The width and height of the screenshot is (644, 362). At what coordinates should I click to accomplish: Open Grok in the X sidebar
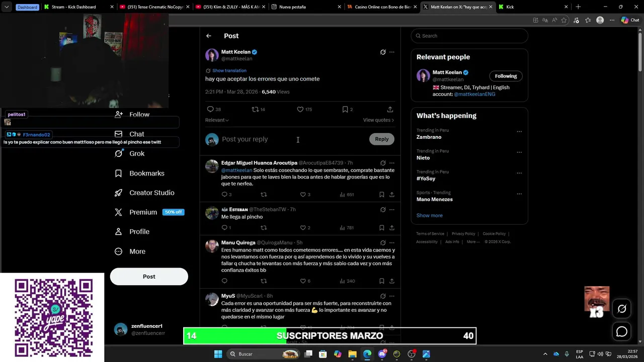pos(130,153)
